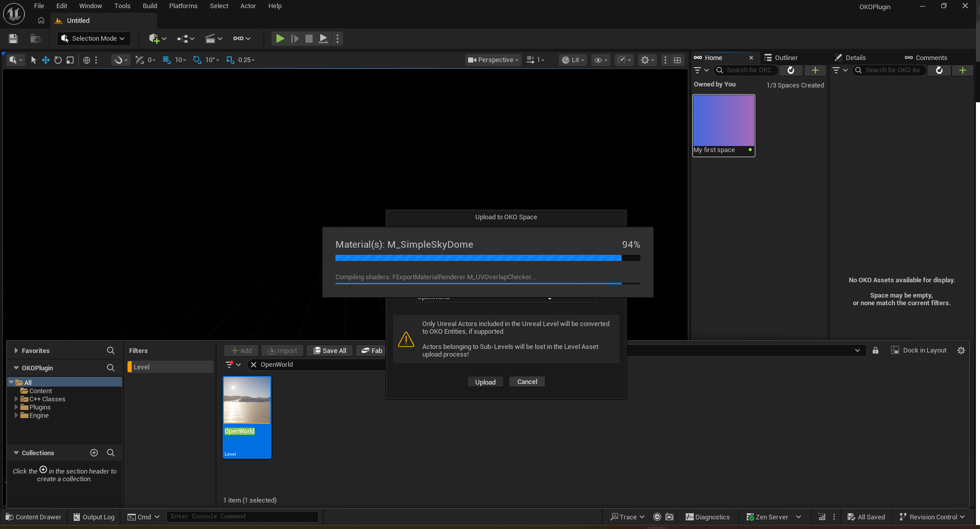Toggle grid location snapping icon
The width and height of the screenshot is (980, 529).
[x=167, y=60]
